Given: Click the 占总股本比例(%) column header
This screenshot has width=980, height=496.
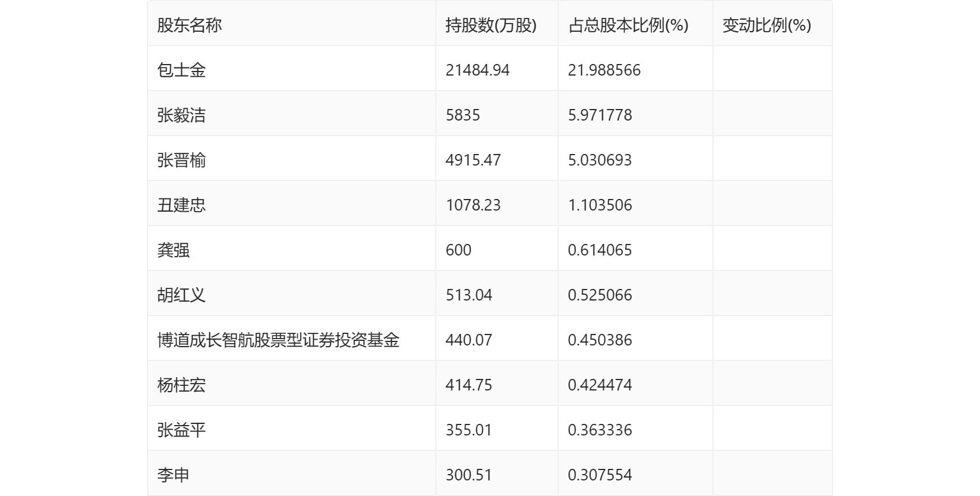Looking at the screenshot, I should [628, 25].
